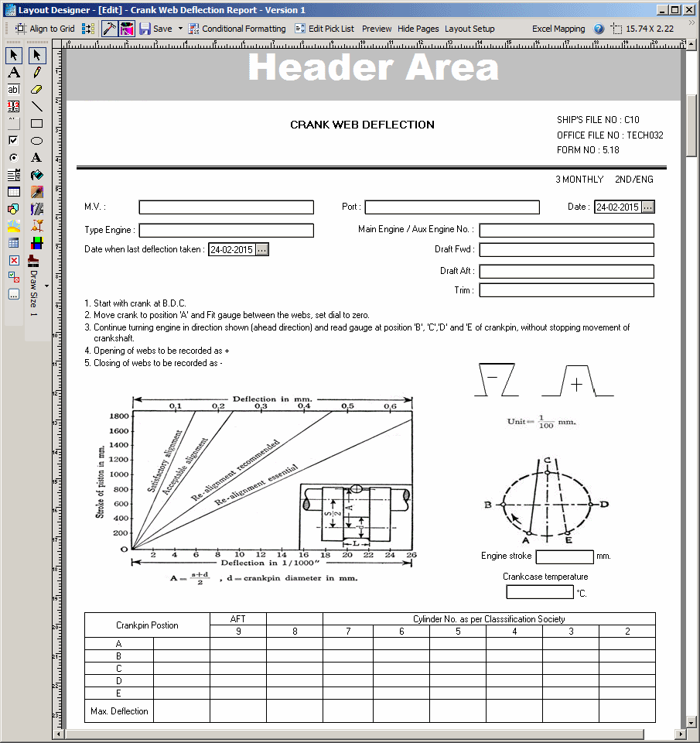This screenshot has height=743, width=700.
Task: Click the Port input field
Action: 452,207
